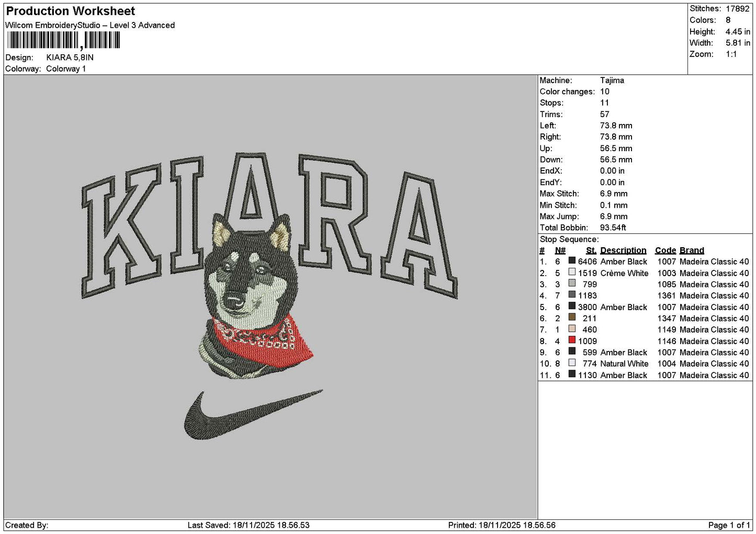
Task: Click the Color changes value 10
Action: [x=605, y=91]
